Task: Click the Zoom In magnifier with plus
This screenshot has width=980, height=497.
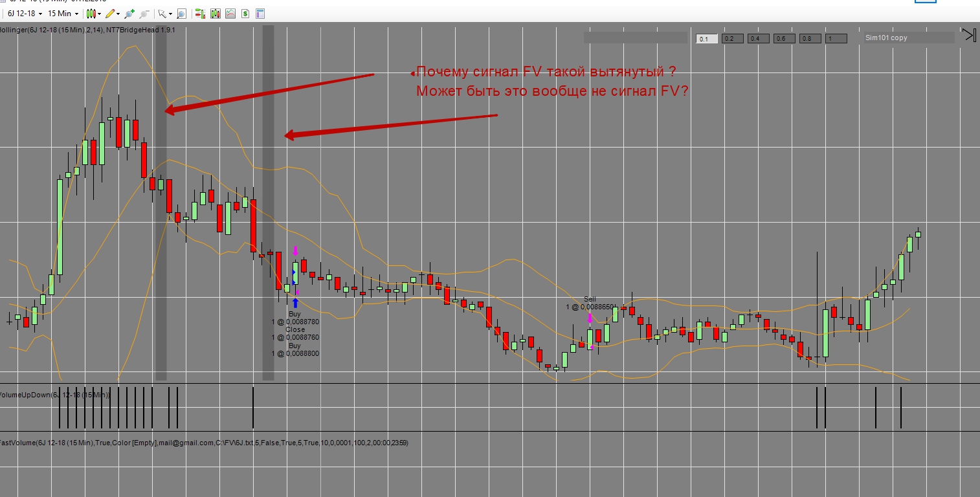Action: 129,14
